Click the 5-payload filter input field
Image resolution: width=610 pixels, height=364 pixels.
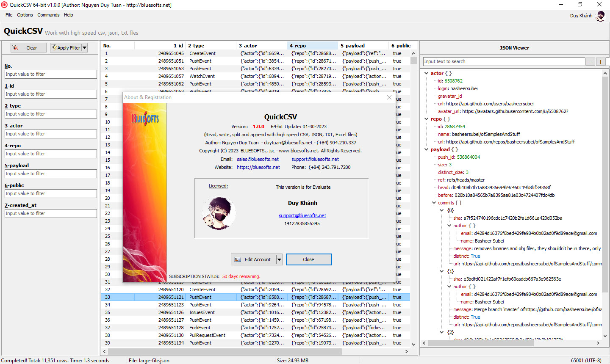(51, 174)
